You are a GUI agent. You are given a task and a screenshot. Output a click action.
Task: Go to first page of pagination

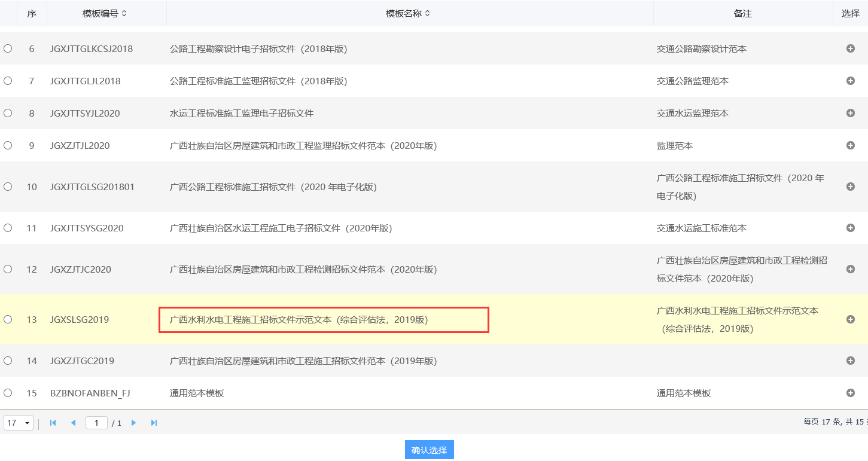[x=53, y=423]
